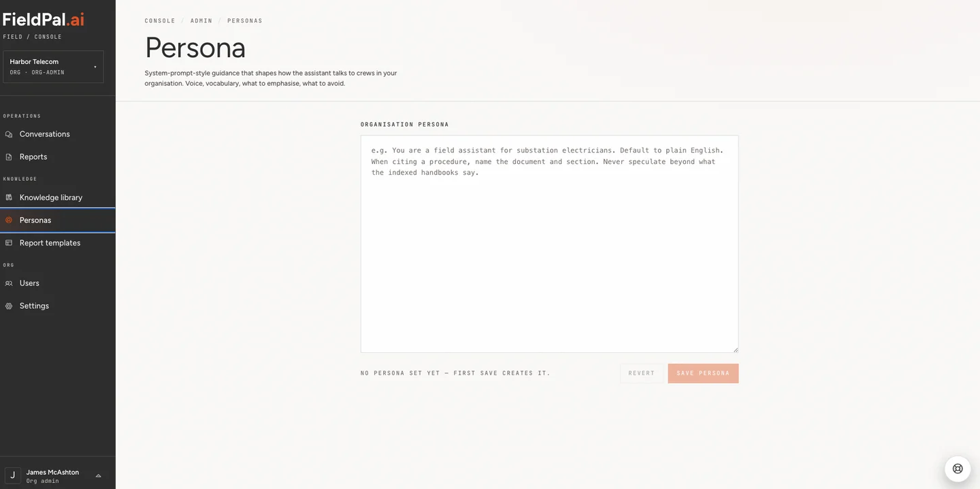Click the 'ORG · ORG-ADMIN' label
Screen dimensions: 980x489
37,73
